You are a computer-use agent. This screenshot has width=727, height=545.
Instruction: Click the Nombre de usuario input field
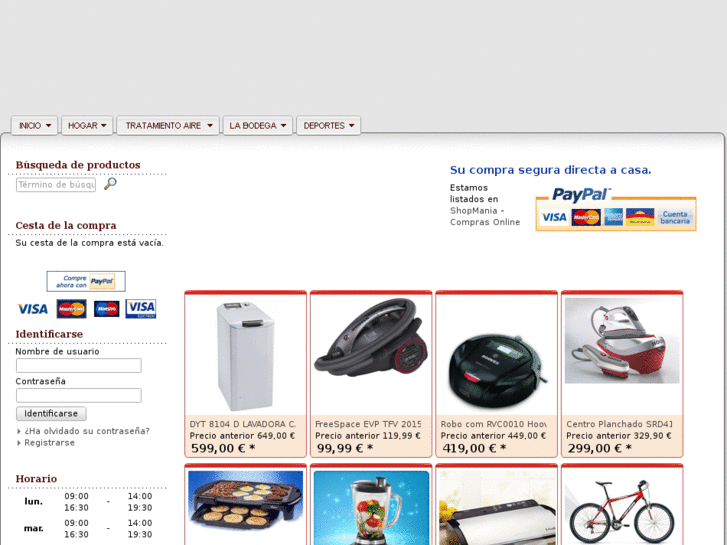[x=79, y=365]
